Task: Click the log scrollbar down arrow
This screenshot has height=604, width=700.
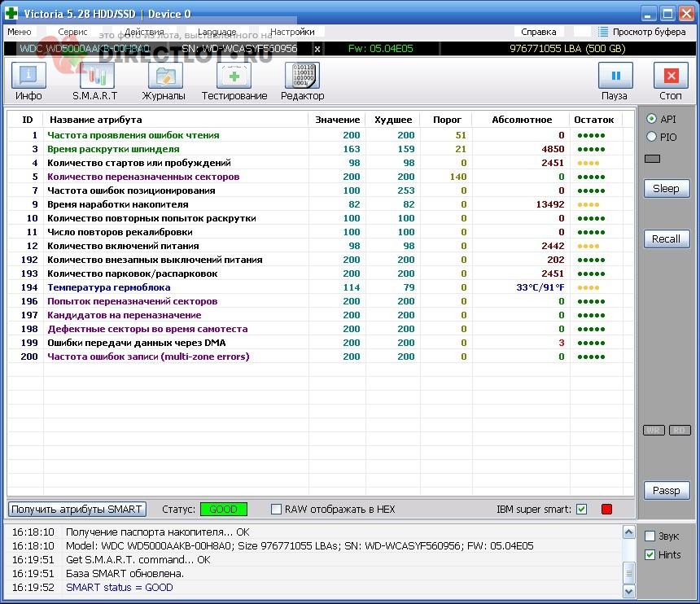Action: [x=629, y=592]
